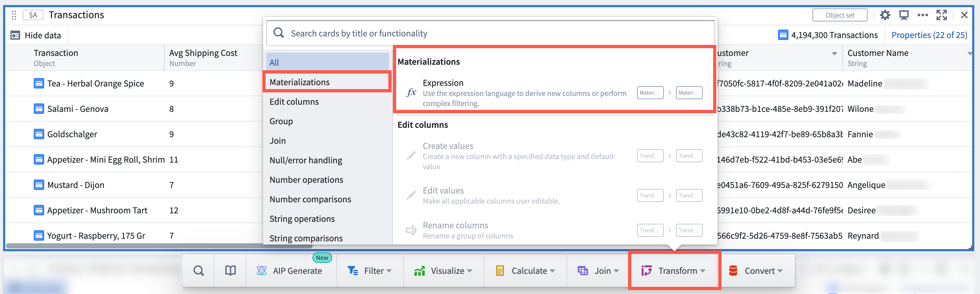
Task: Click the customer name 'Madeline'
Action: 865,83
